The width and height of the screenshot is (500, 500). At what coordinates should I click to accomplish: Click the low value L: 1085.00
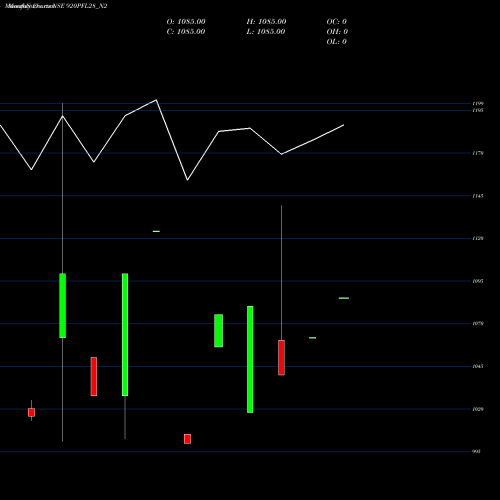tap(266, 32)
